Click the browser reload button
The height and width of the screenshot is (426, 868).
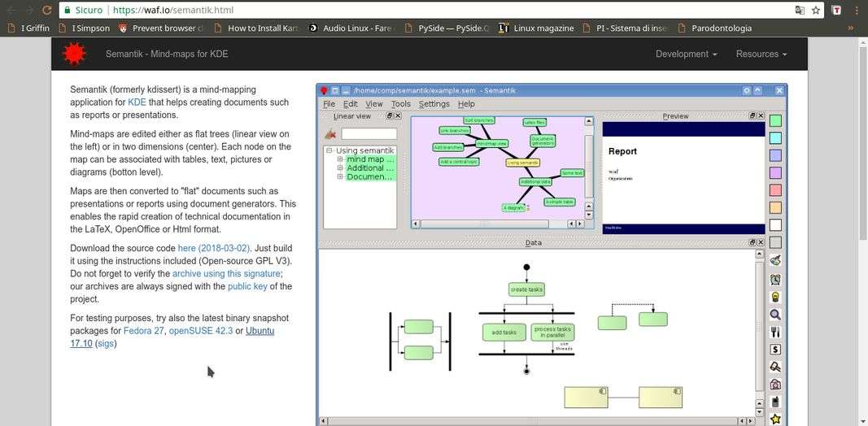46,10
